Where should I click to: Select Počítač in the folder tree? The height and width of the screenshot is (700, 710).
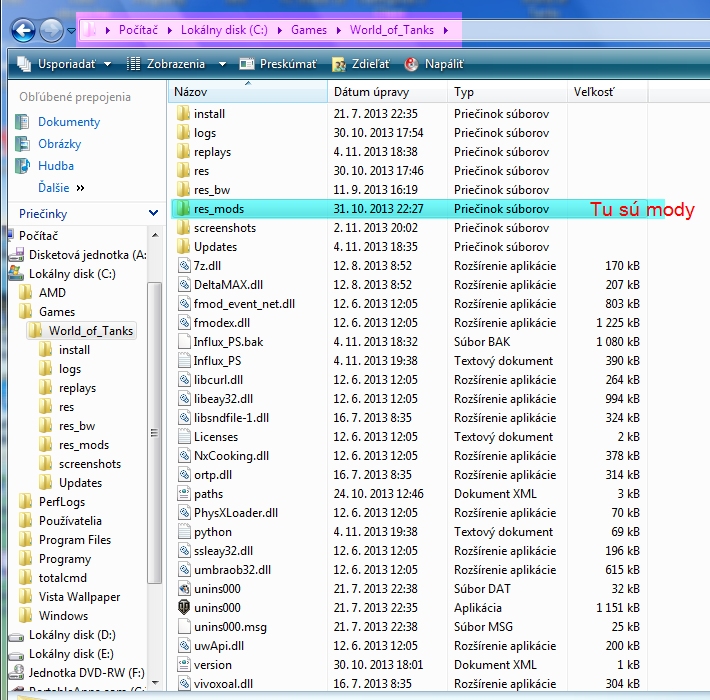point(38,236)
